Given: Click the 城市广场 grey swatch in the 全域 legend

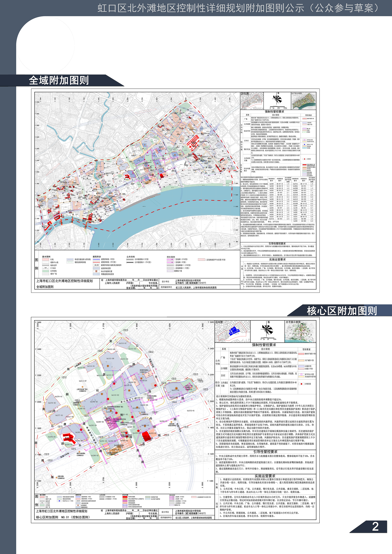Looking at the screenshot, I should [46, 274].
